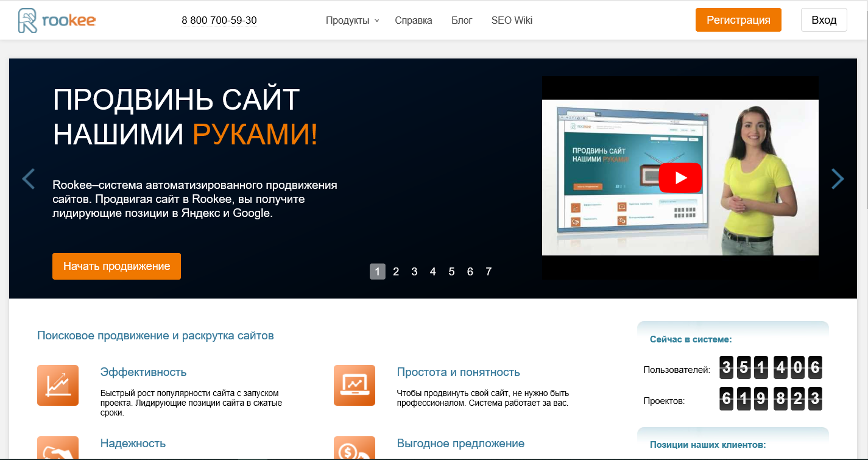This screenshot has height=460, width=868.
Task: Open the Эффективность heading link
Action: coord(144,372)
